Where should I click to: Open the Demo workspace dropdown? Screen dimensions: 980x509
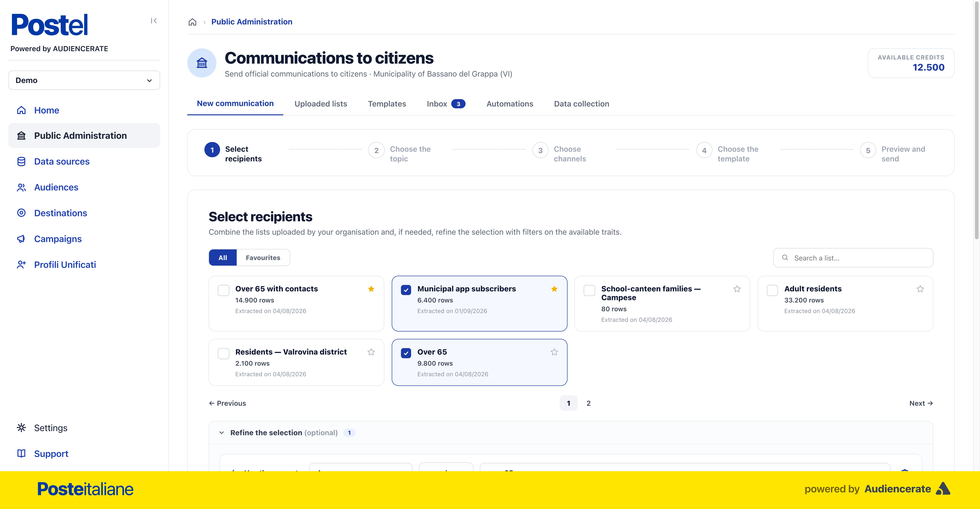[x=84, y=80]
